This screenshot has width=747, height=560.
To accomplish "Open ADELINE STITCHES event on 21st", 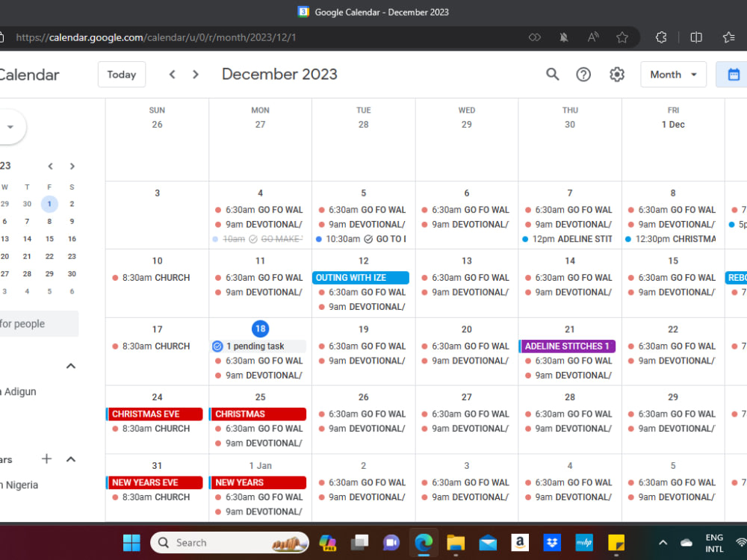I will [568, 346].
